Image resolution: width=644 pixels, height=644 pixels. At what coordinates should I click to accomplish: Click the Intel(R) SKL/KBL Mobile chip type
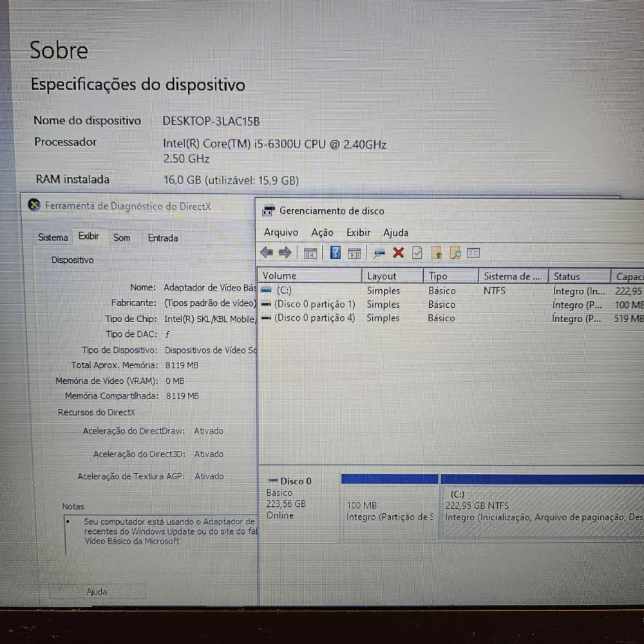coord(210,319)
